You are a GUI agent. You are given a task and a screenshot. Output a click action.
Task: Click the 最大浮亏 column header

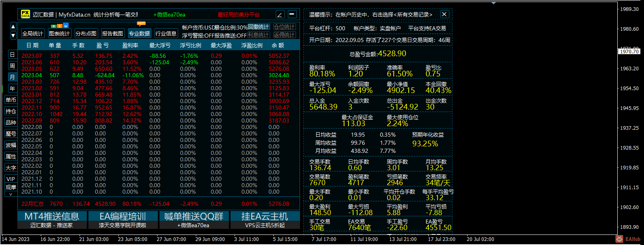tap(160, 45)
